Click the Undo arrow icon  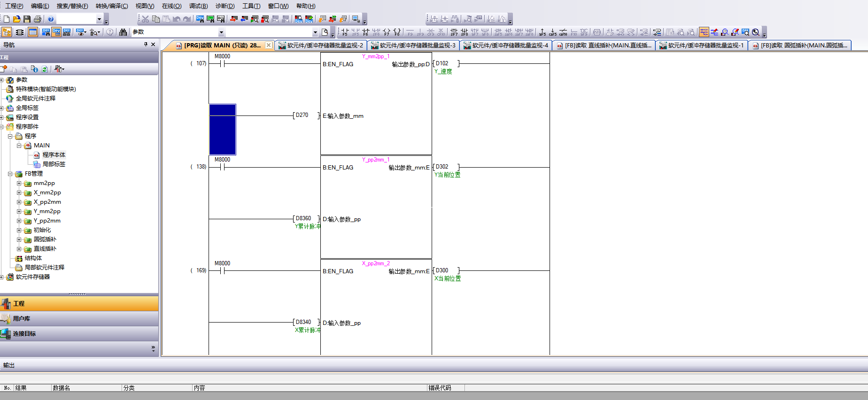(x=177, y=19)
